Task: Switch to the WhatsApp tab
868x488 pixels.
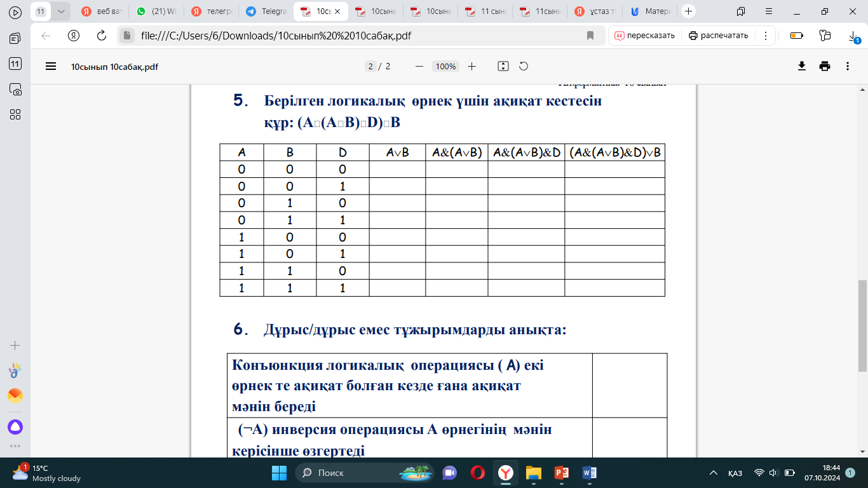Action: click(158, 11)
